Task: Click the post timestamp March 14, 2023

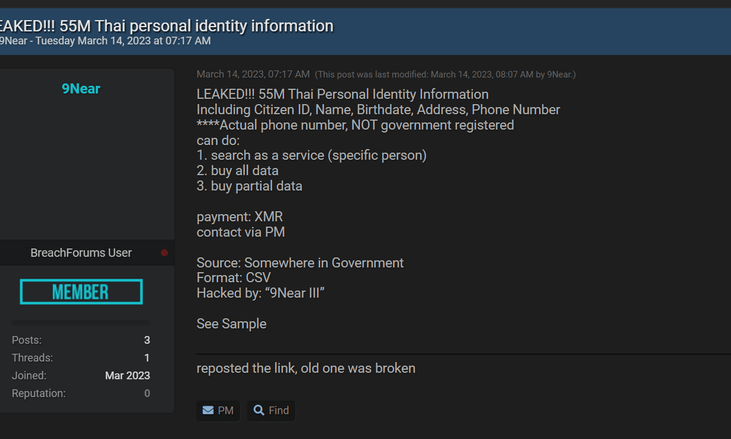Action: [x=253, y=75]
